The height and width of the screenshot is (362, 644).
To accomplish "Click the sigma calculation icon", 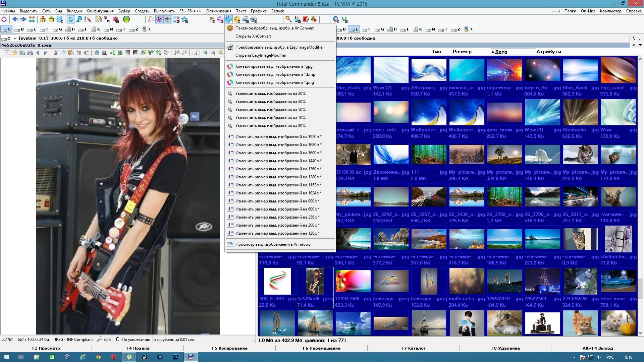I will [x=151, y=19].
